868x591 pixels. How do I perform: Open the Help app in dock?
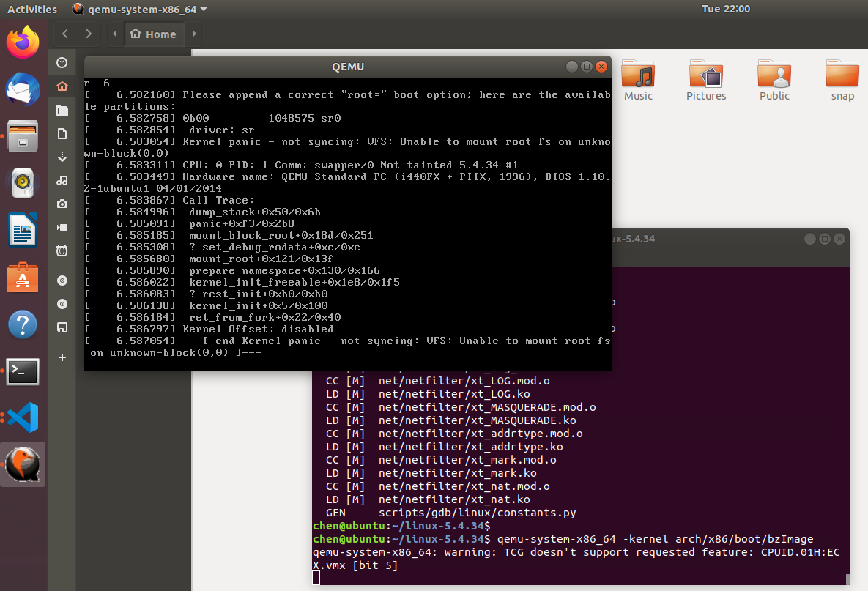23,324
